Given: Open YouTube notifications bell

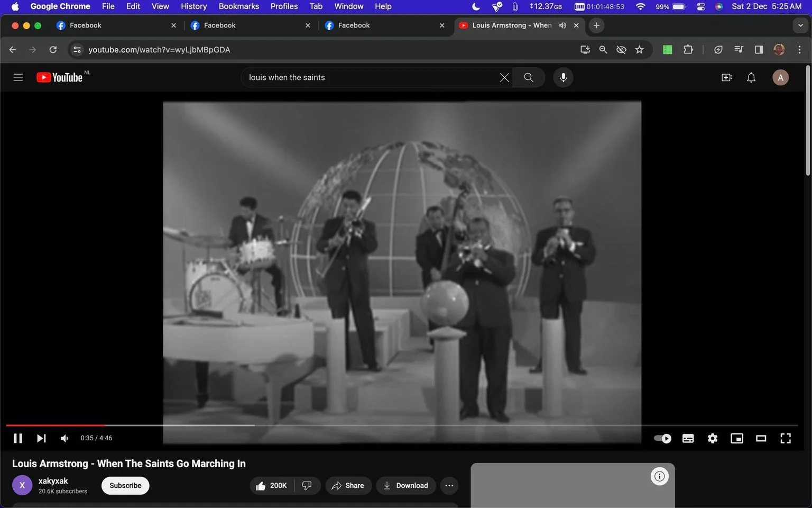Looking at the screenshot, I should [751, 77].
